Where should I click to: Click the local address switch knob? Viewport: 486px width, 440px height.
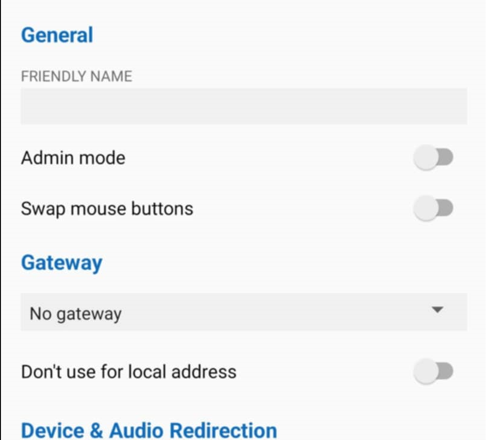click(426, 371)
